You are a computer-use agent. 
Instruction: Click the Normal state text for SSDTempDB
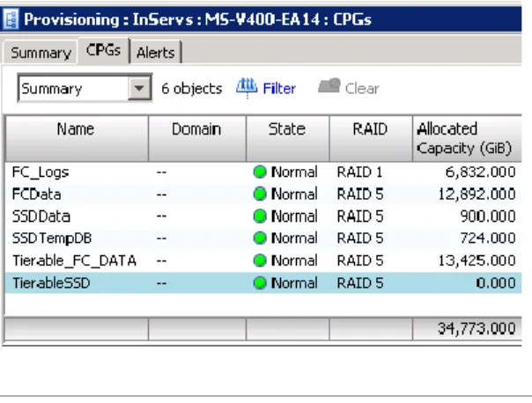[x=294, y=238]
